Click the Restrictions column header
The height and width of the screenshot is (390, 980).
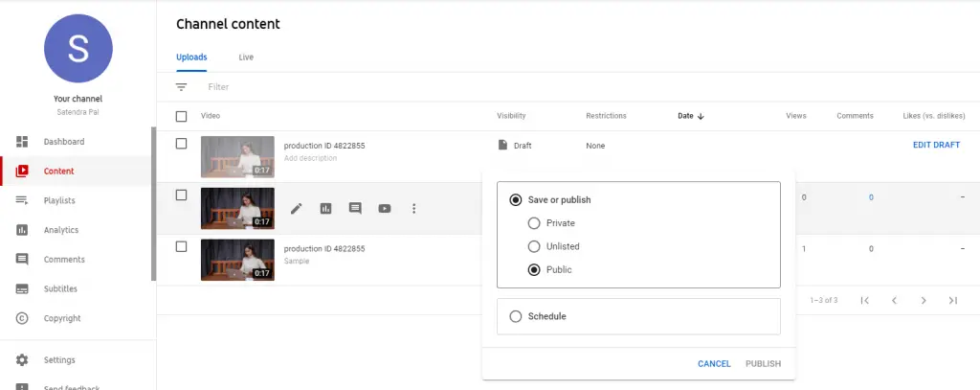606,116
